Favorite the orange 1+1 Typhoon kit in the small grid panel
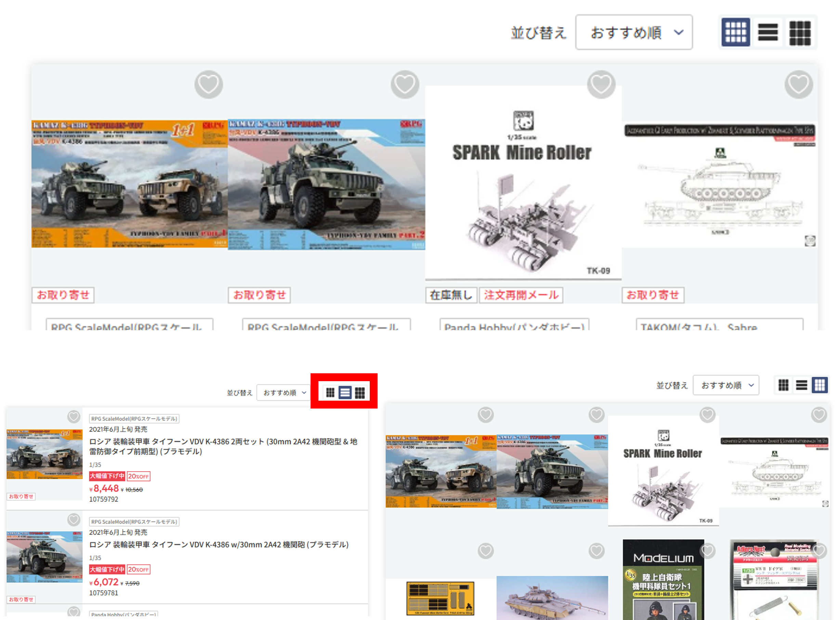This screenshot has width=840, height=620. point(486,415)
